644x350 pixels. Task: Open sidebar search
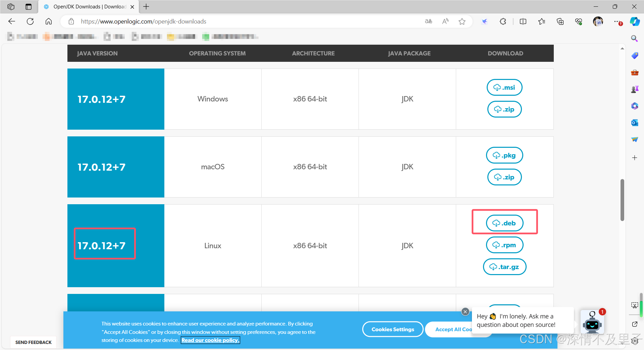(634, 39)
